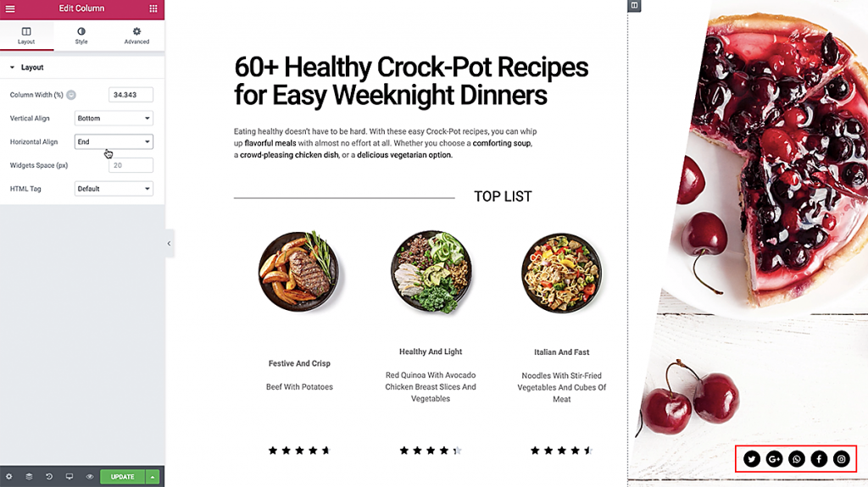The height and width of the screenshot is (487, 868).
Task: Click the column edit handle icon
Action: [634, 6]
